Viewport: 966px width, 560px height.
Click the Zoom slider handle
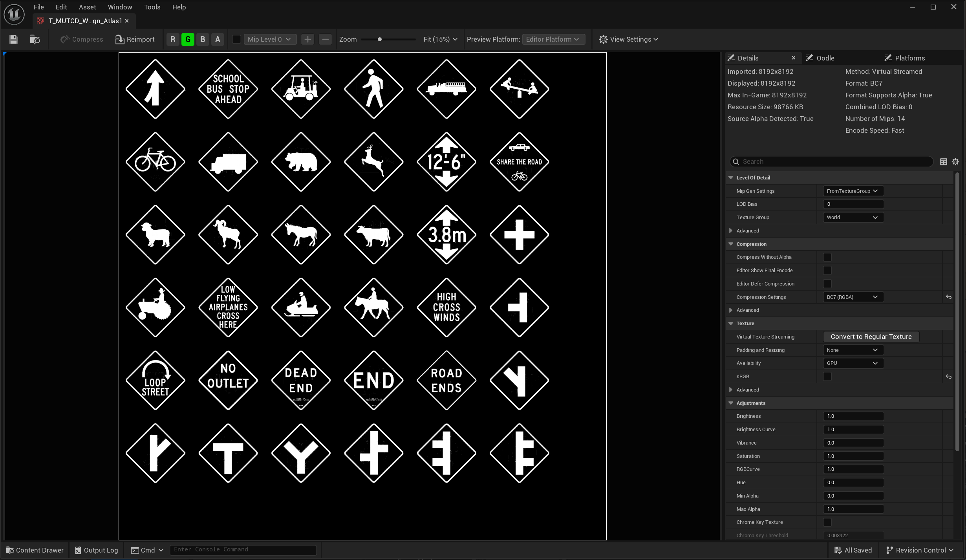379,39
